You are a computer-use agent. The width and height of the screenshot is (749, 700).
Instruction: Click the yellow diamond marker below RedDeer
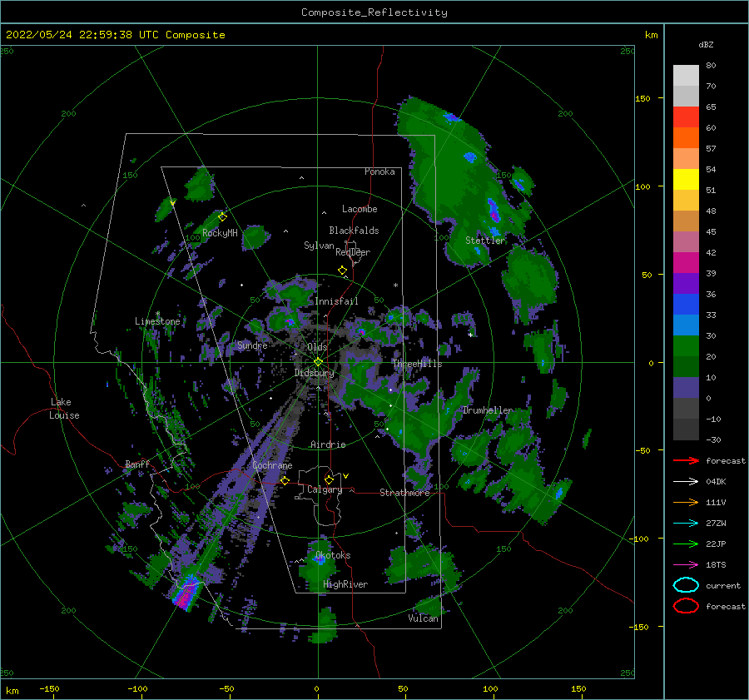(x=343, y=271)
